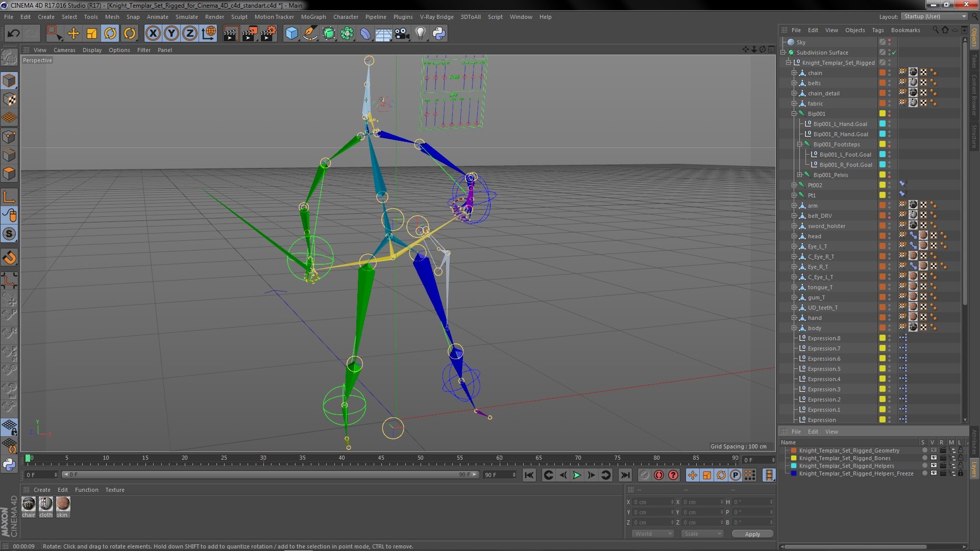The width and height of the screenshot is (980, 551).
Task: Toggle X axis lock
Action: point(153,34)
